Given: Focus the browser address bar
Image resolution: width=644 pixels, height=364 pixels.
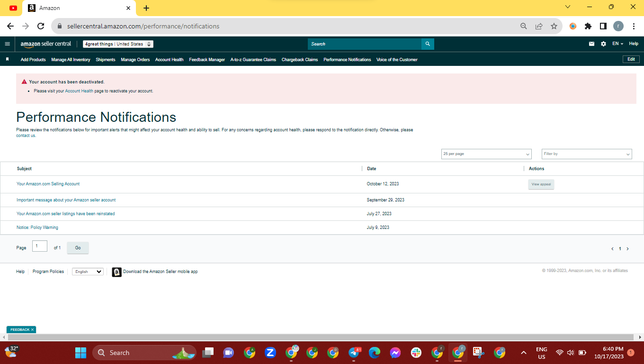Looking at the screenshot, I should 289,27.
